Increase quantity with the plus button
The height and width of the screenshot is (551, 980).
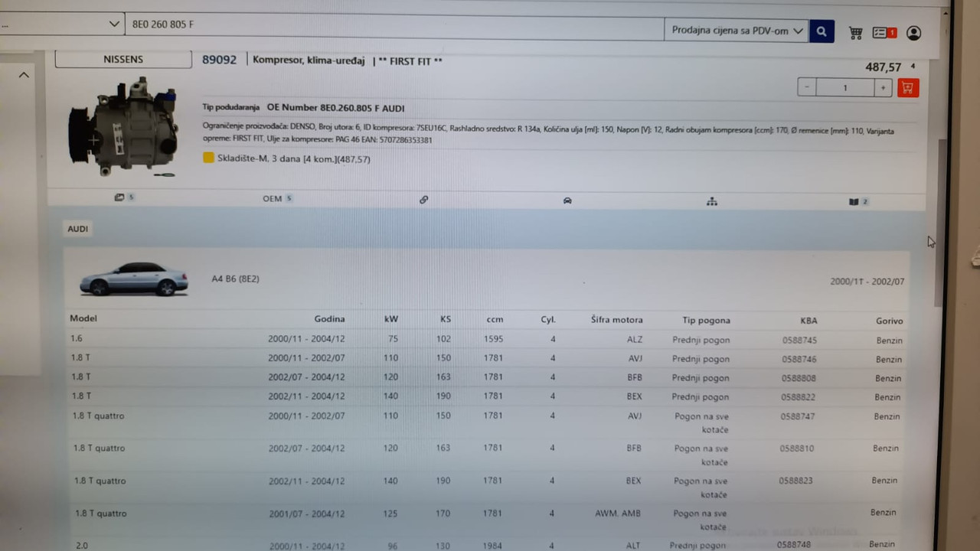pos(883,88)
